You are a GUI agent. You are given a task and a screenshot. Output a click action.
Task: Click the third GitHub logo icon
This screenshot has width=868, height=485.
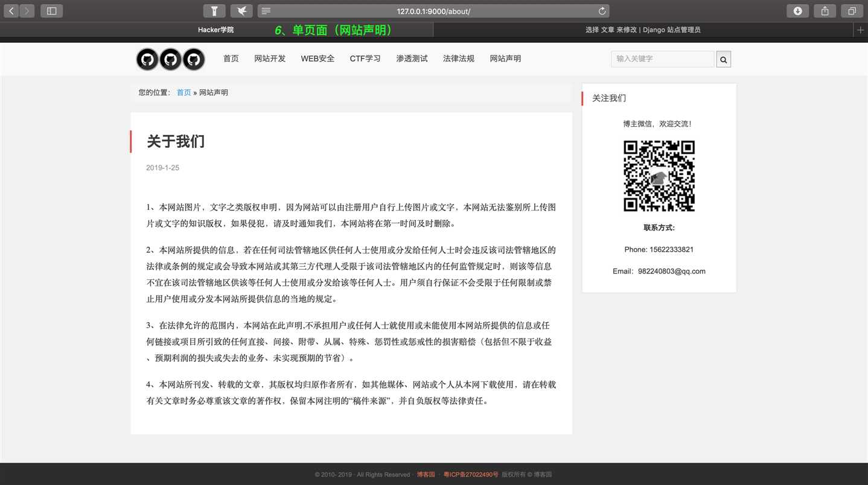pyautogui.click(x=193, y=59)
